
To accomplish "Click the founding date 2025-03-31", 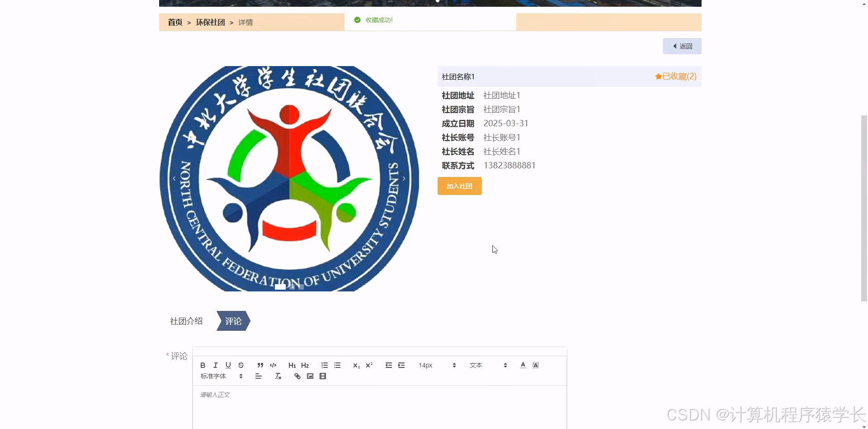I will (506, 123).
